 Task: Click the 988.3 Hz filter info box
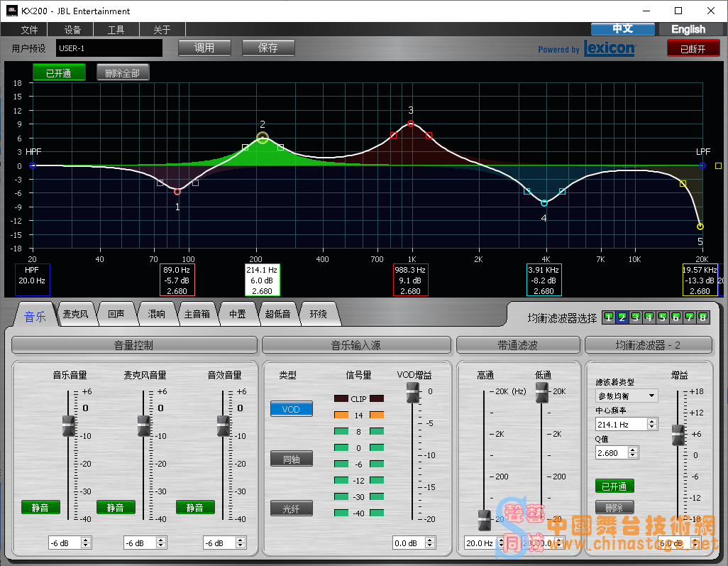tap(410, 281)
